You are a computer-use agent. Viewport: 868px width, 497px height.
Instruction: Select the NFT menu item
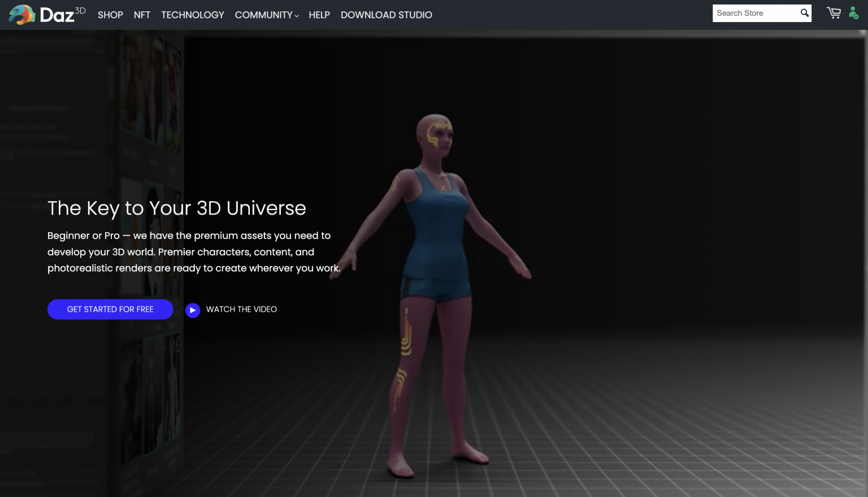tap(142, 15)
